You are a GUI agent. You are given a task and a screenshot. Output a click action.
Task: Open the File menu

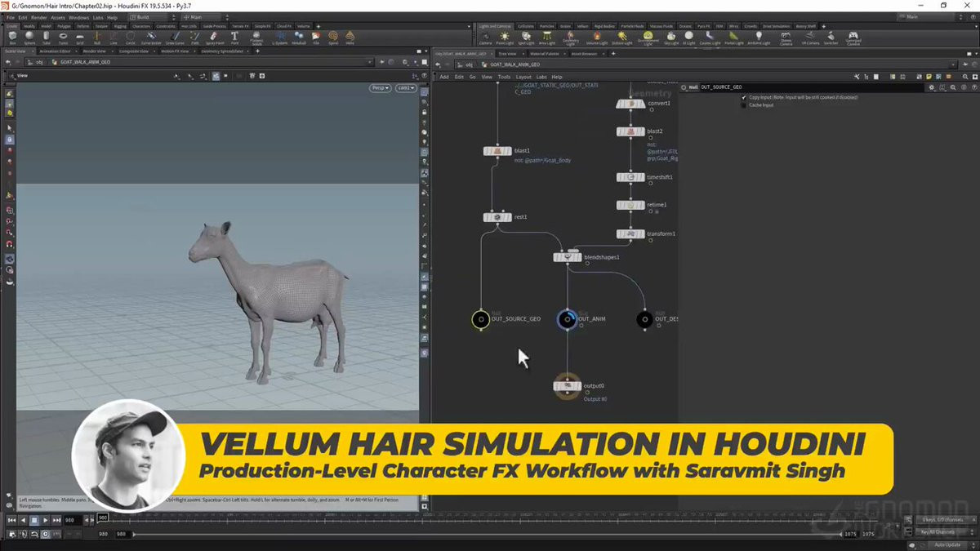[x=11, y=17]
